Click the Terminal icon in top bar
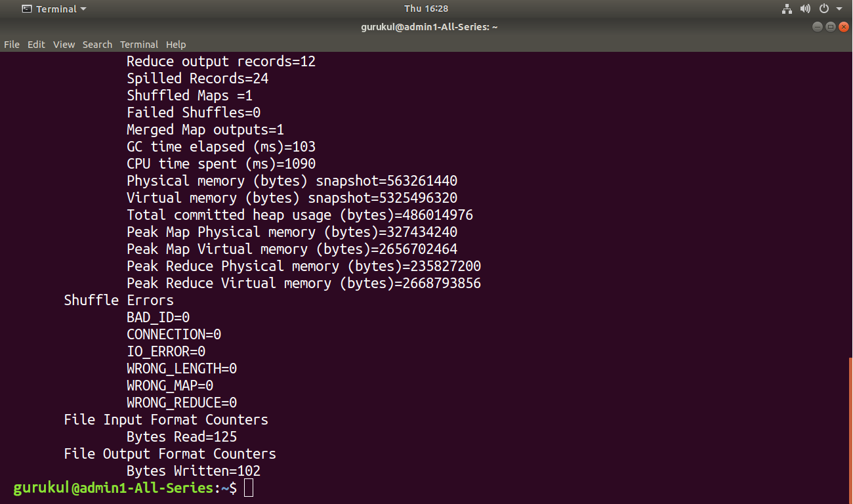The width and height of the screenshot is (853, 504). (x=27, y=9)
